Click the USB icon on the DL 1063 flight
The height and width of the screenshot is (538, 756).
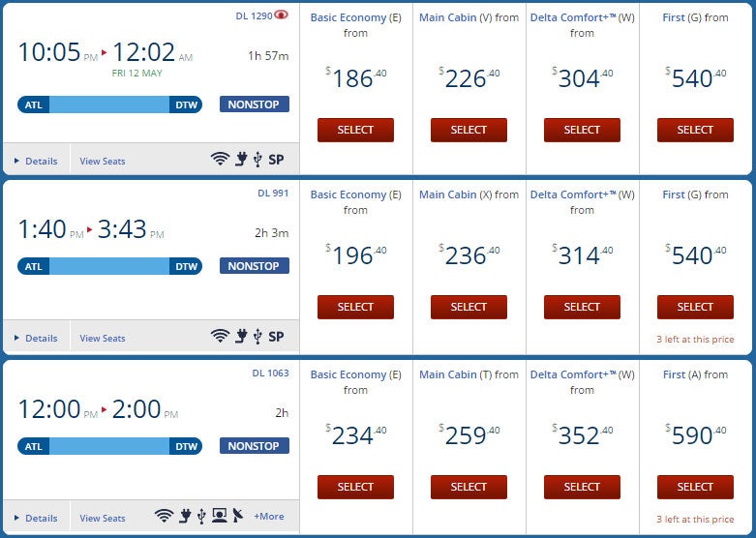click(201, 516)
